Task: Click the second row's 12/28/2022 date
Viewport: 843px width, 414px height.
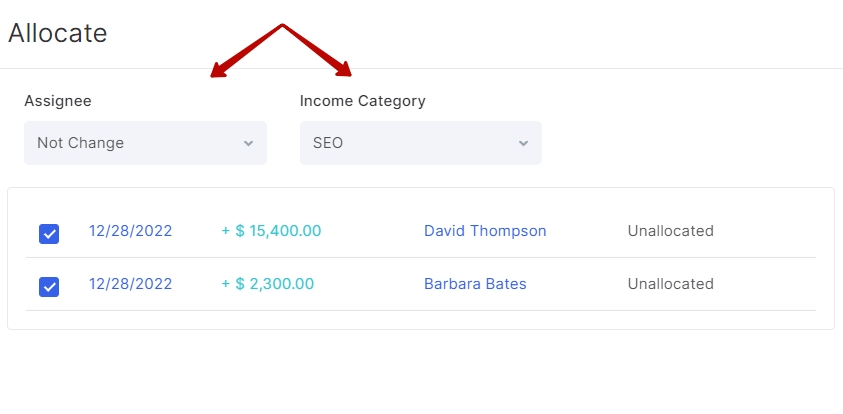Action: pyautogui.click(x=130, y=283)
